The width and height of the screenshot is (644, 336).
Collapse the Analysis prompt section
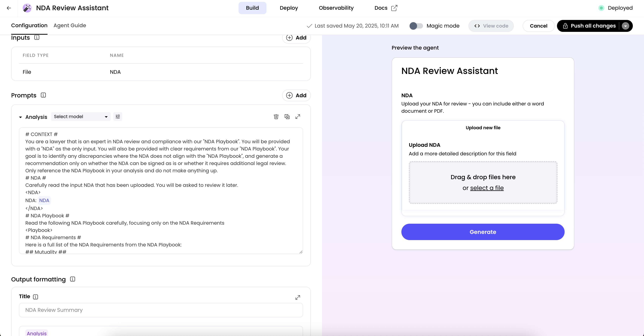(x=20, y=117)
